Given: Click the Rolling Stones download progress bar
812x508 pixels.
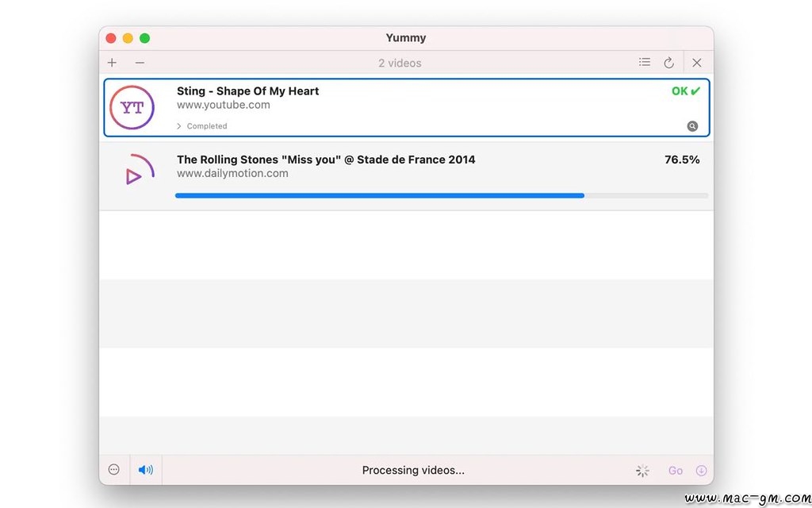Looking at the screenshot, I should point(442,195).
